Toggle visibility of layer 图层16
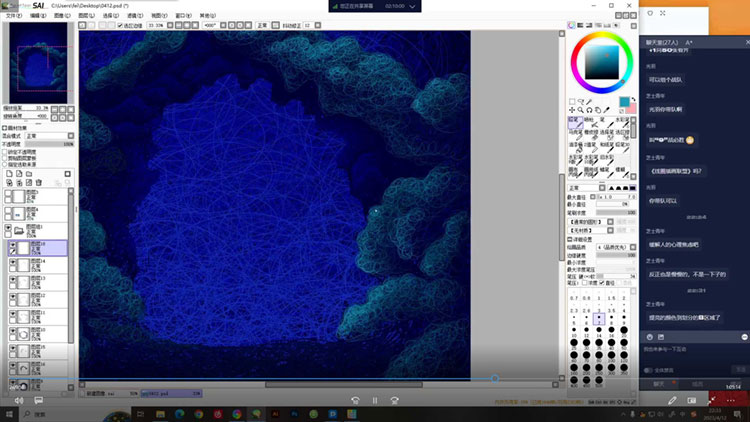This screenshot has height=422, width=750. (11, 246)
